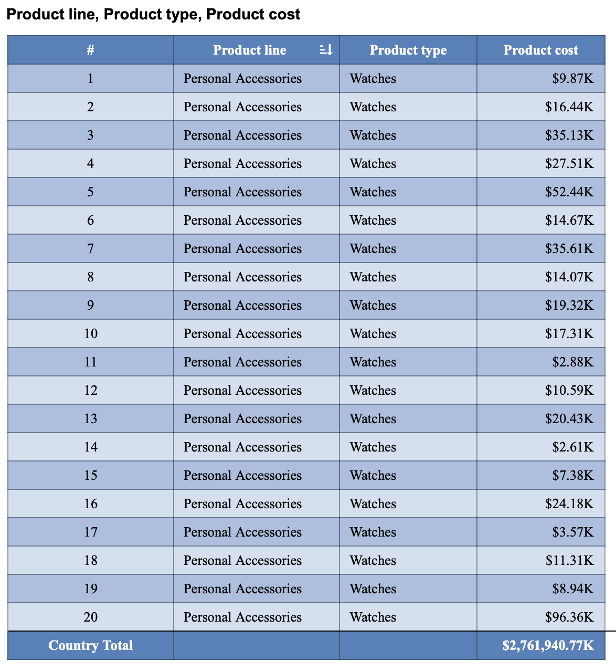
Task: Click Watches in row 10
Action: [373, 334]
